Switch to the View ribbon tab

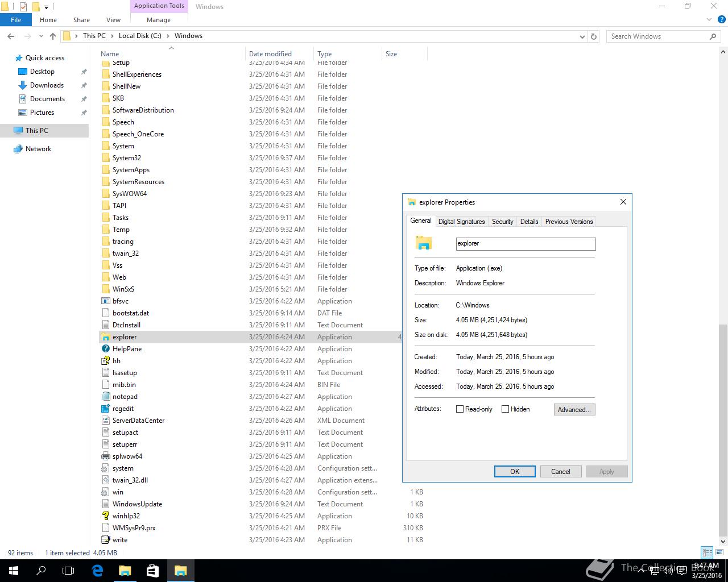point(113,20)
